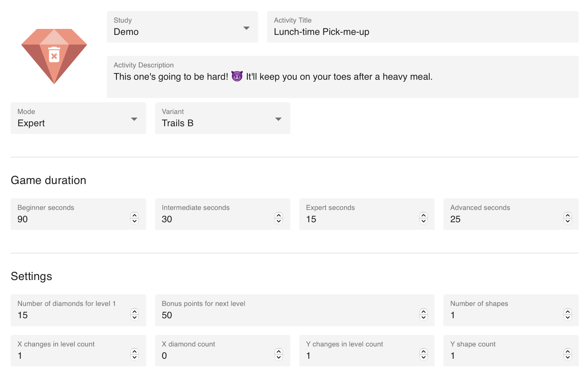
Task: Click the Y changes in level count stepper
Action: [423, 354]
